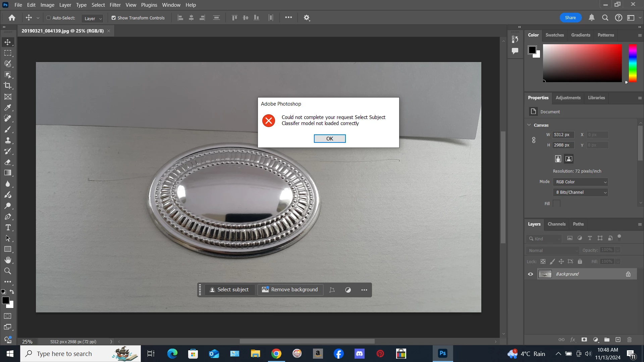The width and height of the screenshot is (644, 362).
Task: Select the Eyedropper tool
Action: tap(8, 108)
